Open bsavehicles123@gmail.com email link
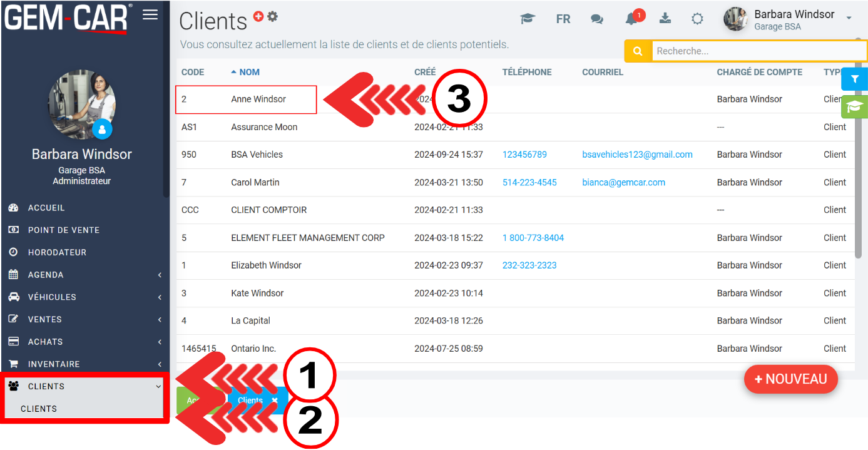The height and width of the screenshot is (450, 868). pos(637,155)
